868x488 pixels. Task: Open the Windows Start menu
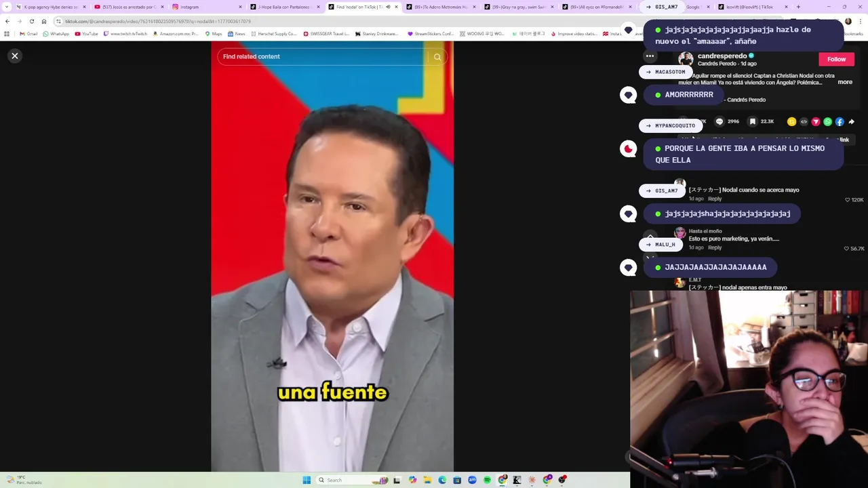(307, 480)
